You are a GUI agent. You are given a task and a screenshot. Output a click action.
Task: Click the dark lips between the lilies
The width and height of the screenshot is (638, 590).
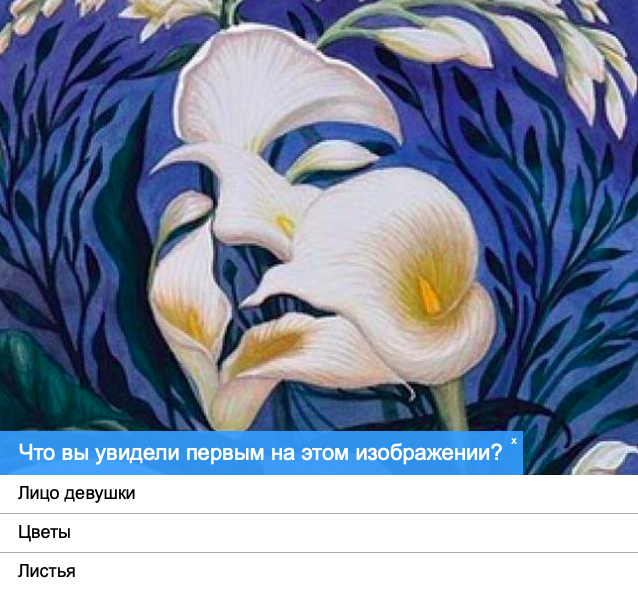click(x=285, y=306)
